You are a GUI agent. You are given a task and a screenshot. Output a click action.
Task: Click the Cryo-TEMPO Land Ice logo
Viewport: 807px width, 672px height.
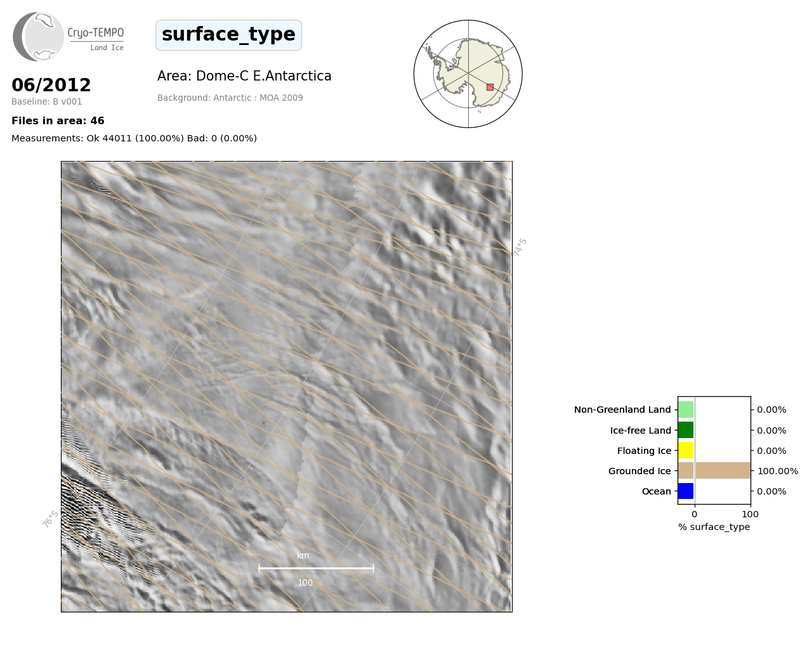tap(68, 37)
